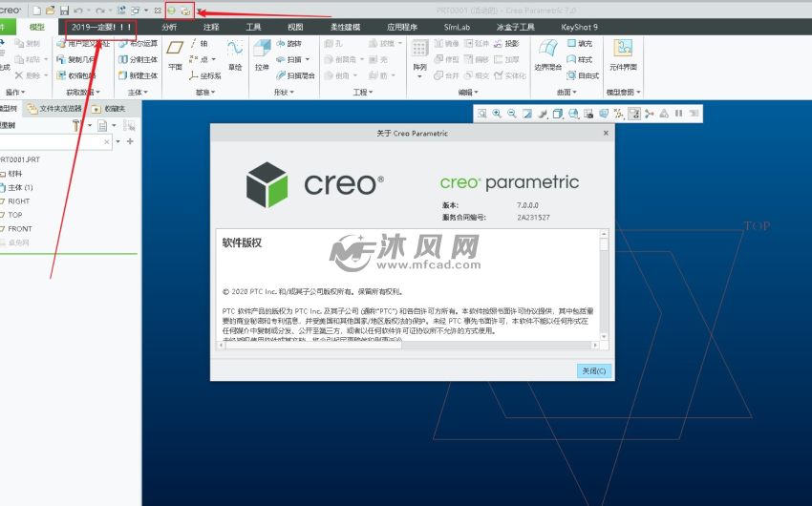Switch to the 模型 ribbon tab
Viewport: 812px width, 506px height.
pos(36,27)
